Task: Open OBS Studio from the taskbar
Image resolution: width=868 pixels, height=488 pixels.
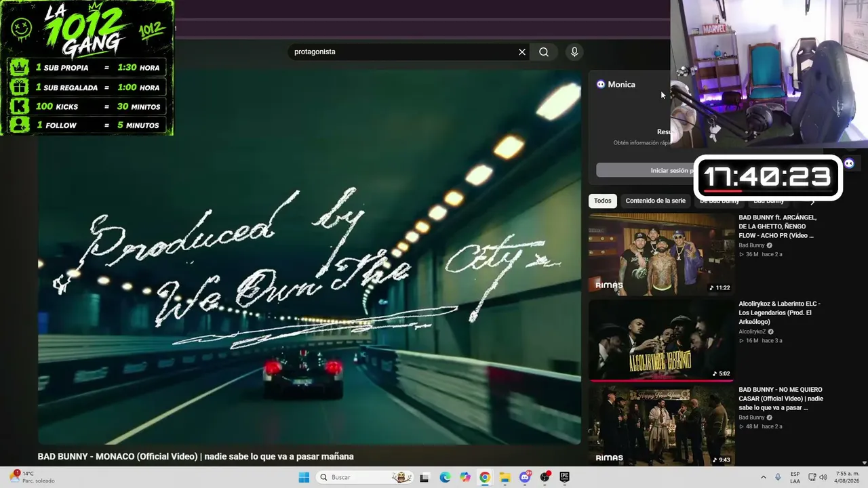Action: pos(545,477)
